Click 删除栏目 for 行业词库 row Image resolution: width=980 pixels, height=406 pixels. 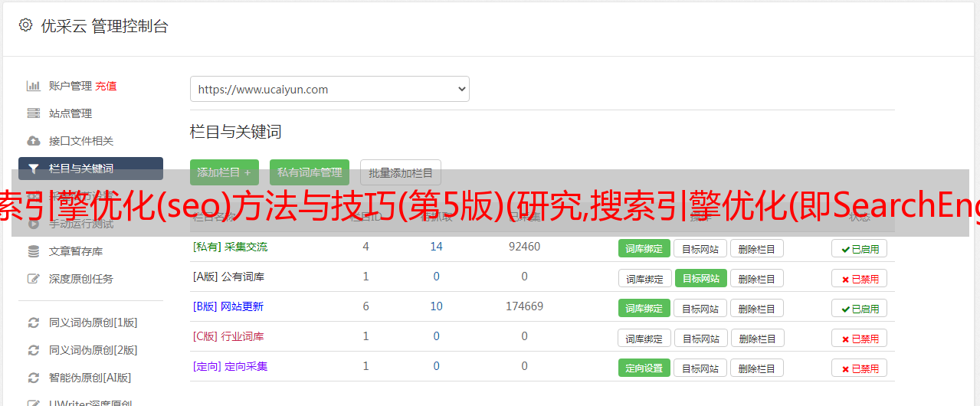click(757, 338)
